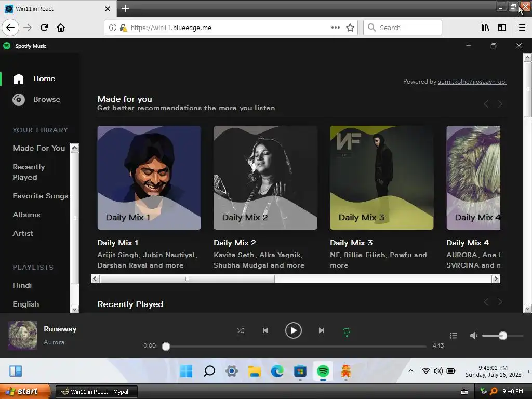Viewport: 532px width, 399px height.
Task: Click the address bar URL
Action: [171, 28]
